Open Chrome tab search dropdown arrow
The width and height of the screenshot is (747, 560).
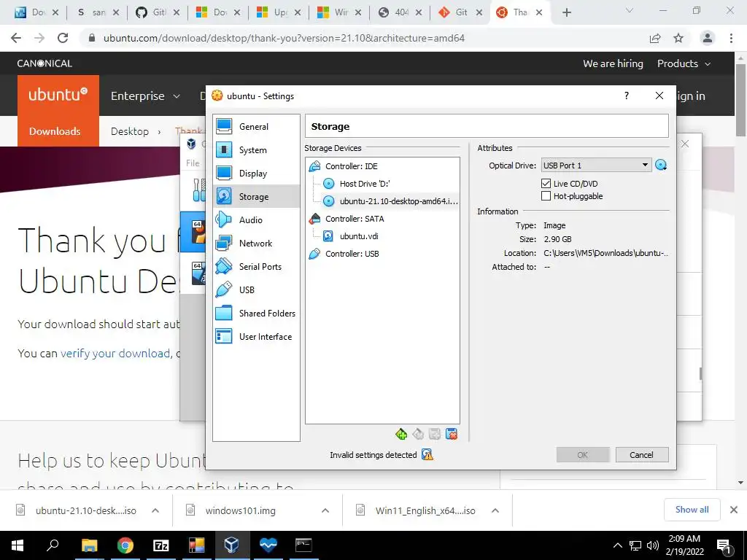[x=630, y=10]
